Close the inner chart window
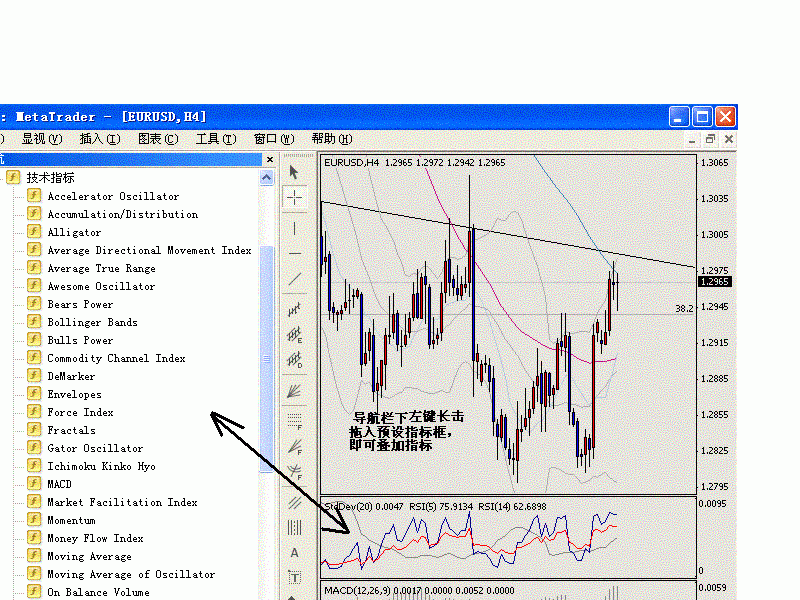This screenshot has width=800, height=600. [x=729, y=139]
